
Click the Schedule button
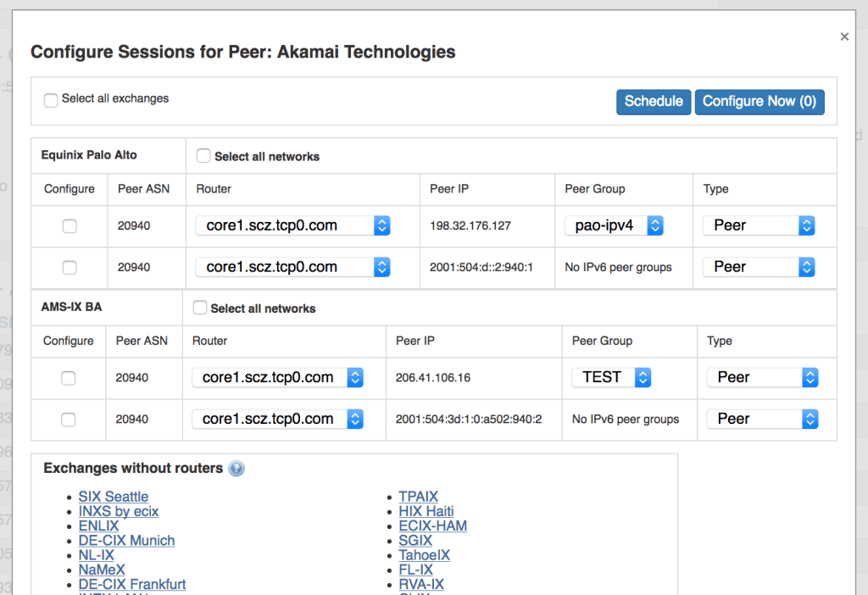654,102
